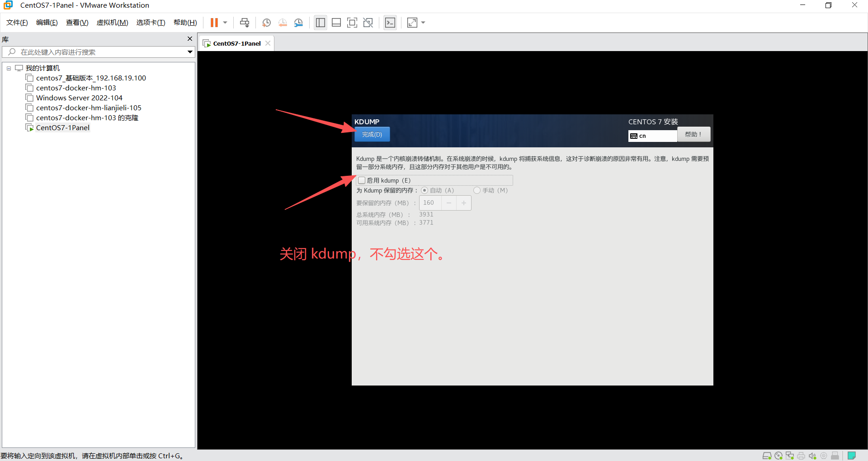Screen dimensions: 868x461
Task: Open the snapshot manager
Action: click(x=298, y=23)
